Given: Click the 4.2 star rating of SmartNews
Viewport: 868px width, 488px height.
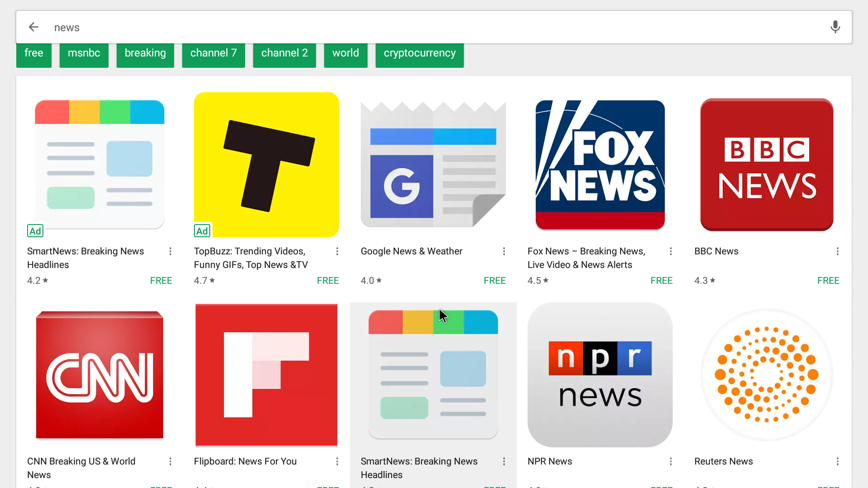Looking at the screenshot, I should click(38, 281).
